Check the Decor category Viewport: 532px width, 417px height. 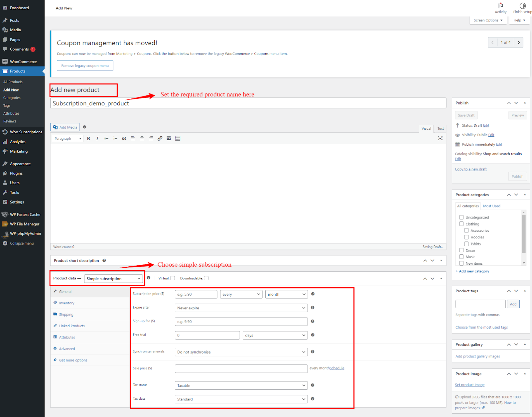point(462,250)
